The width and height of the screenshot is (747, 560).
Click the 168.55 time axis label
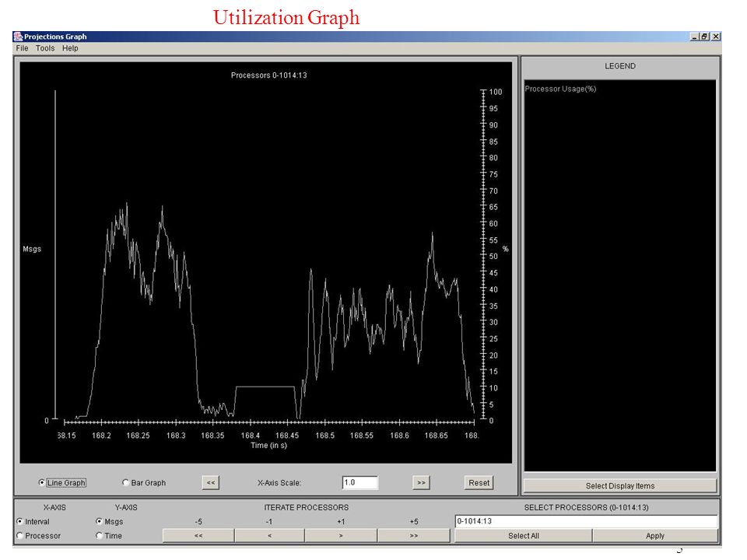[362, 436]
